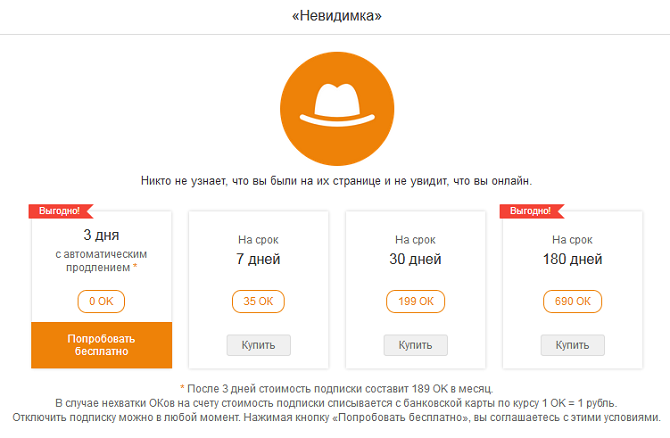Click Купить under 30 дней

(415, 345)
